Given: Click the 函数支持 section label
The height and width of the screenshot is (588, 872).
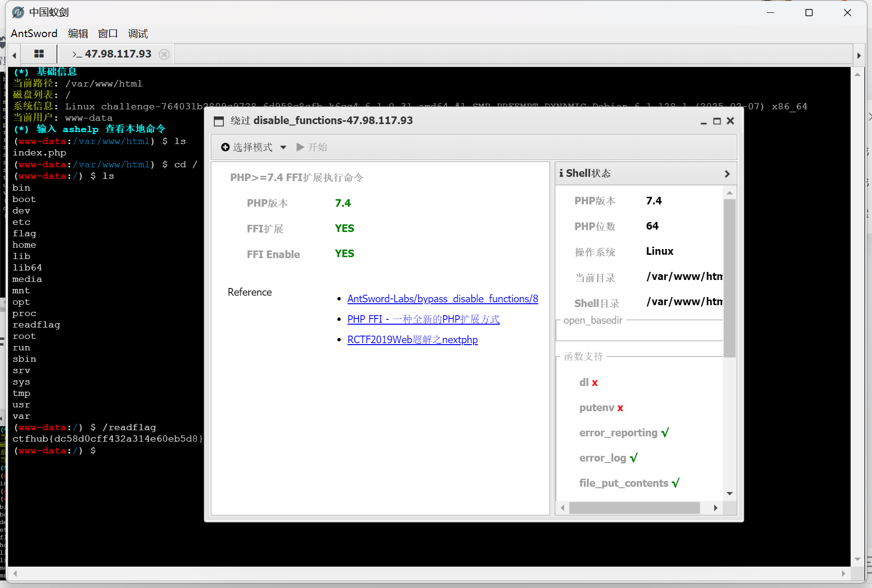Looking at the screenshot, I should 584,356.
